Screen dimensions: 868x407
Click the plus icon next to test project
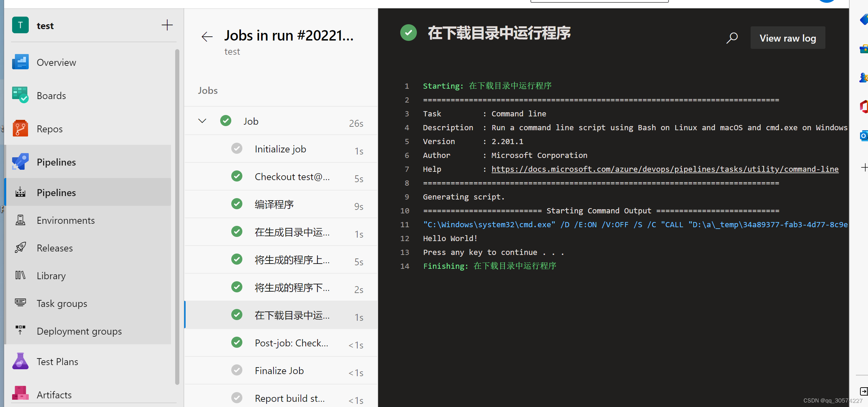(x=167, y=25)
